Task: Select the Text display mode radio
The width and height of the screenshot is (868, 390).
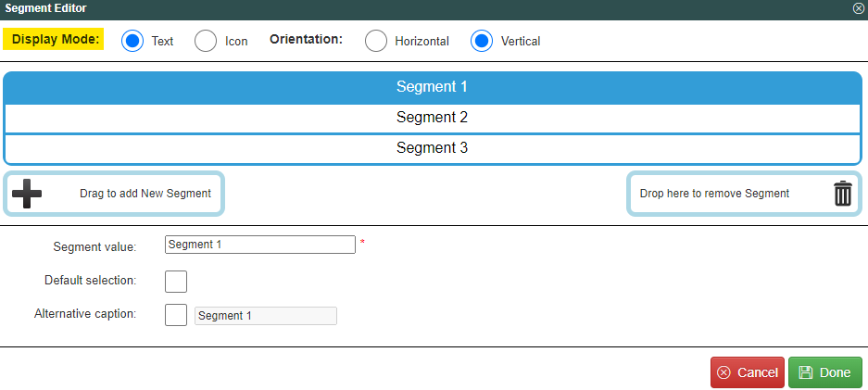Action: tap(132, 41)
